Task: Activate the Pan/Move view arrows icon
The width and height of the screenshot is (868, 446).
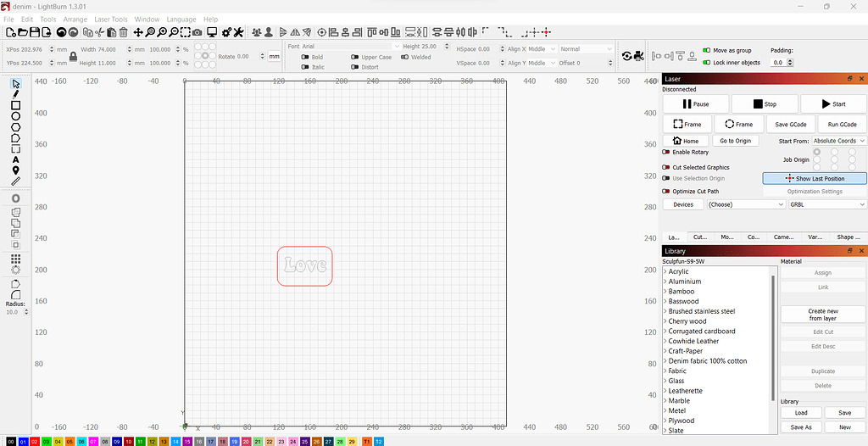Action: point(138,33)
